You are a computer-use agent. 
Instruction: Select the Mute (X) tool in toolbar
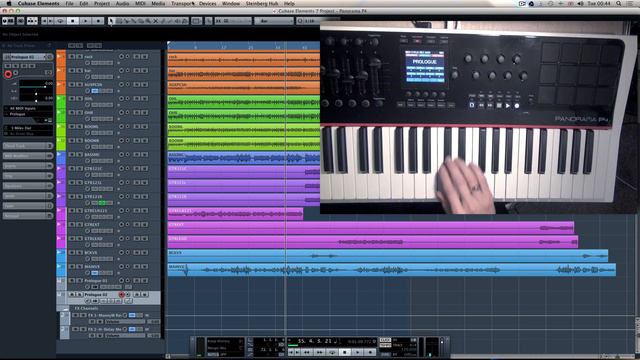[x=156, y=21]
